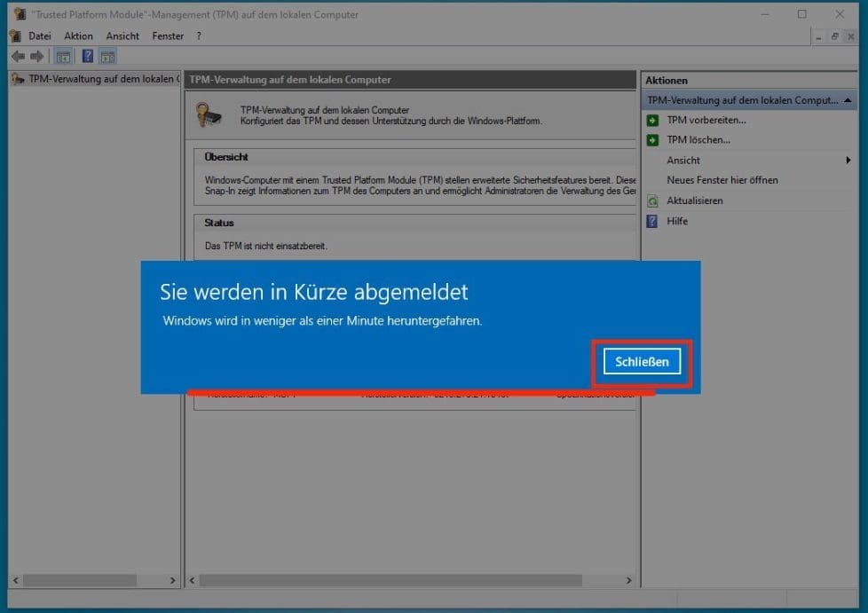
Task: Click the Back arrow toolbar icon
Action: coord(19,56)
